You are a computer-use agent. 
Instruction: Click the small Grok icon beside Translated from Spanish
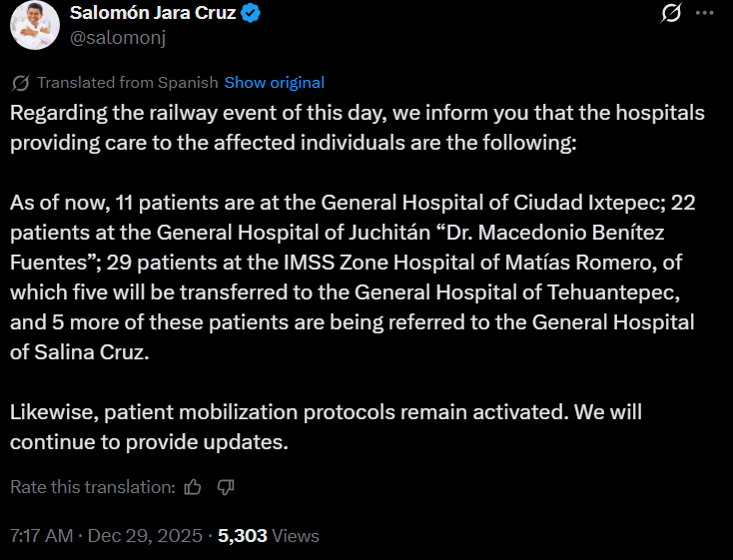click(x=20, y=83)
